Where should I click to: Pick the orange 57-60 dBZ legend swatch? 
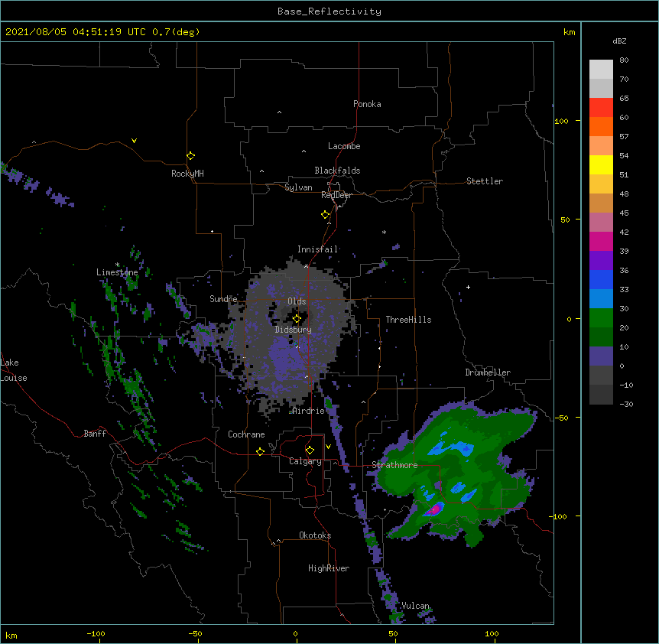[601, 126]
